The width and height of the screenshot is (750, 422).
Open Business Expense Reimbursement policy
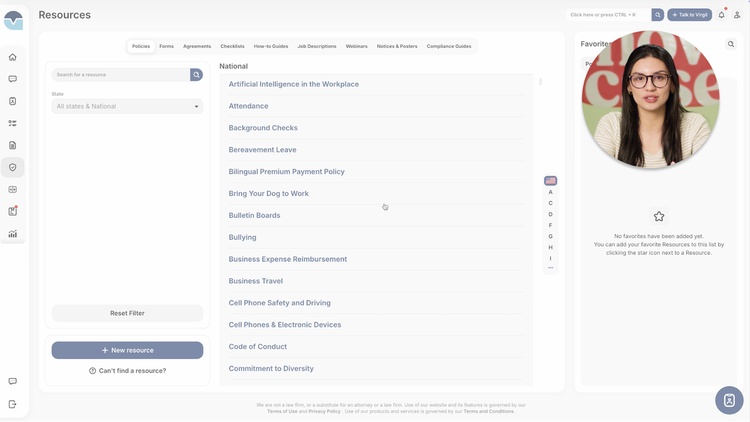click(x=288, y=259)
